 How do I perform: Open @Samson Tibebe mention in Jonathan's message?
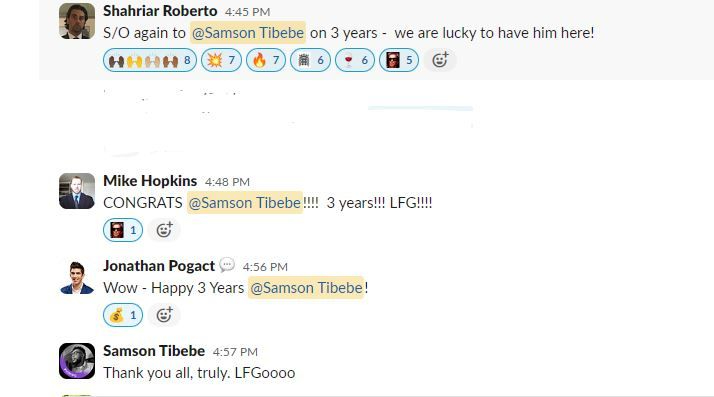tap(306, 288)
